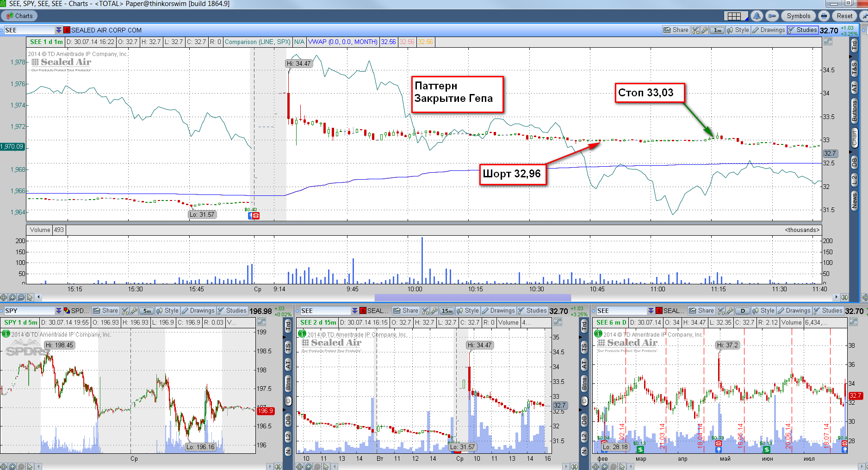The height and width of the screenshot is (470, 868).
Task: Click the SPY symbol input field
Action: click(29, 311)
